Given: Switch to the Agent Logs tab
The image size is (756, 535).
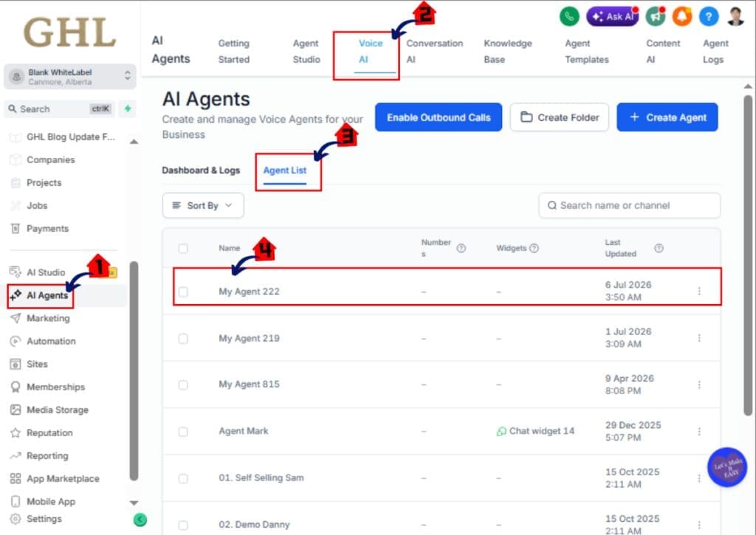Looking at the screenshot, I should point(715,51).
